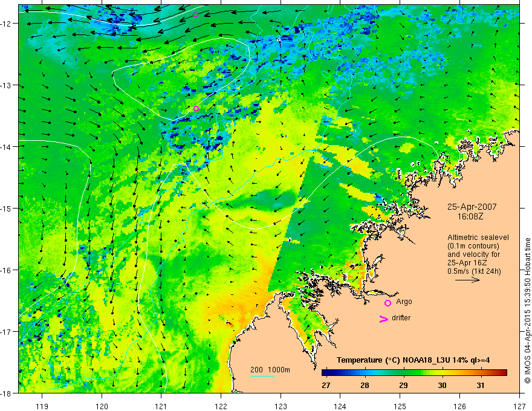The height and width of the screenshot is (411, 532).
Task: Click the latitude axis label '-13'
Action: pyautogui.click(x=7, y=85)
